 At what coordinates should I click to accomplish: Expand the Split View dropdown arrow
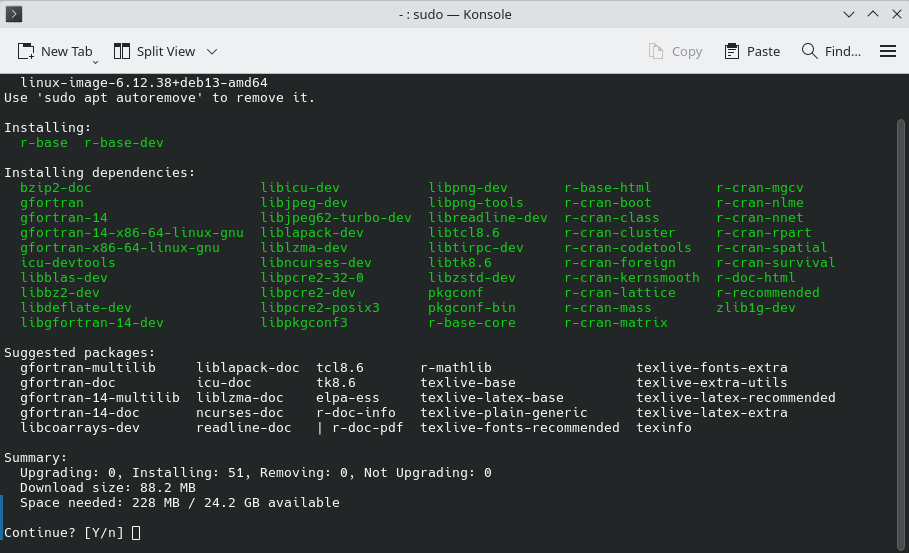tap(212, 51)
